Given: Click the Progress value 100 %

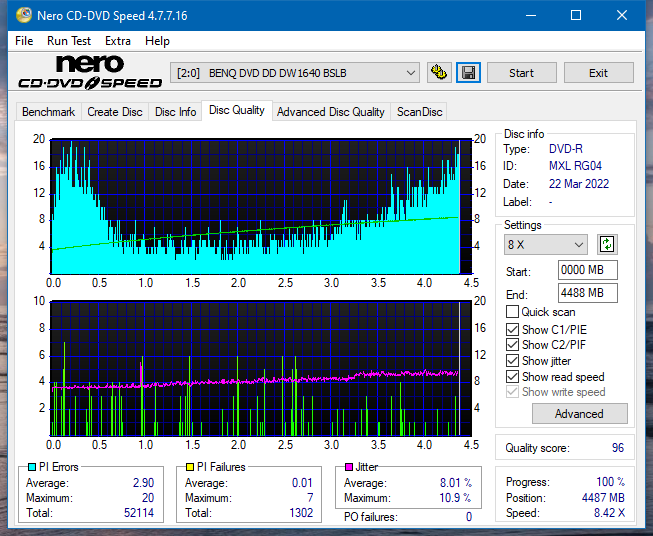Looking at the screenshot, I should click(610, 482).
